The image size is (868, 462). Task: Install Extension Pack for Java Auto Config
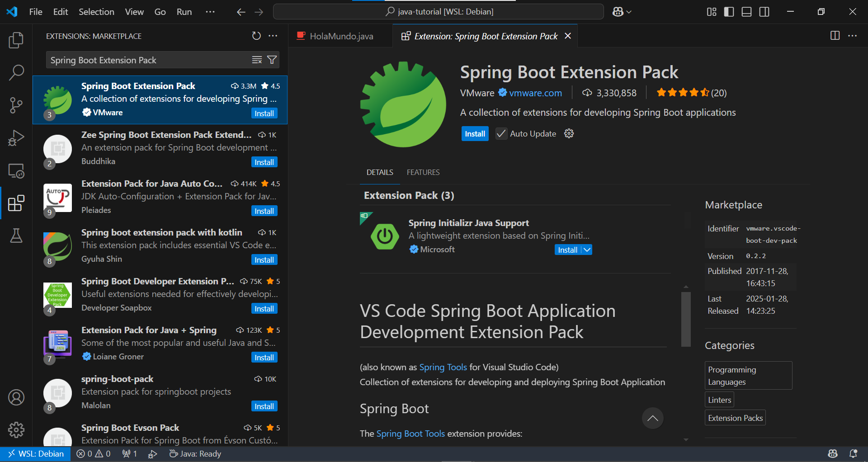(264, 211)
